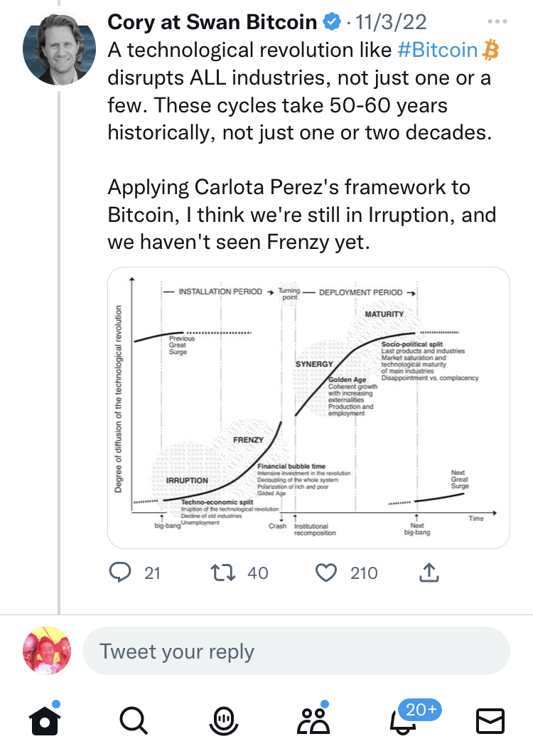Open the Search tab
Screen dimensions: 533x756
pos(132,721)
